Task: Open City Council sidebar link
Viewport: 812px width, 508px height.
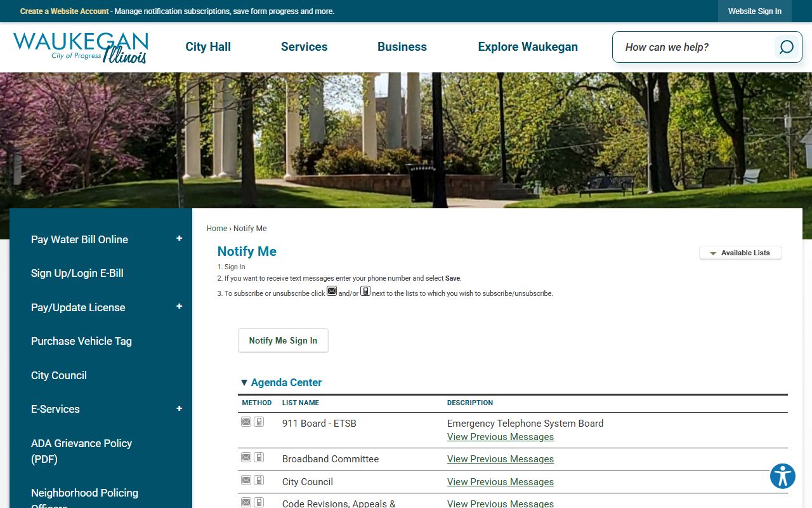Action: click(59, 375)
